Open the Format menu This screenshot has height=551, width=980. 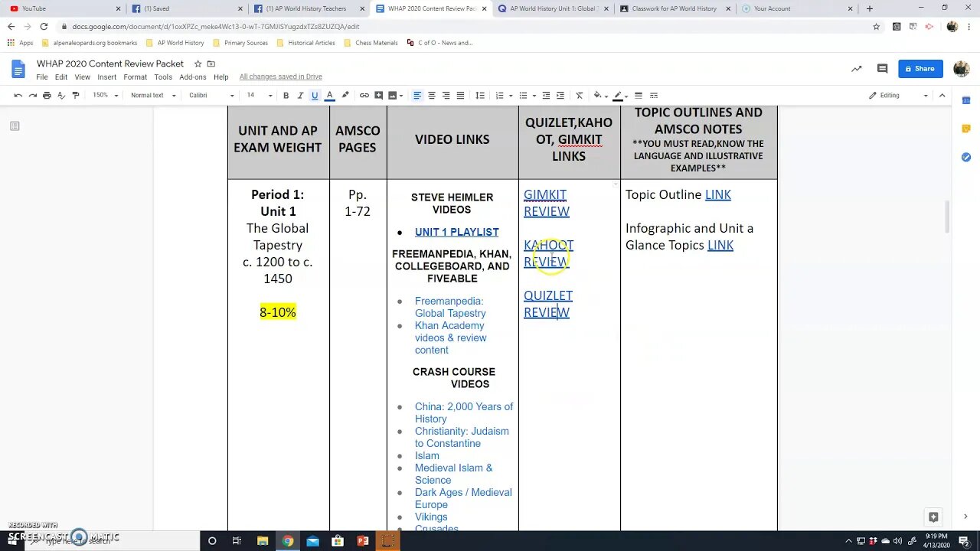click(135, 77)
